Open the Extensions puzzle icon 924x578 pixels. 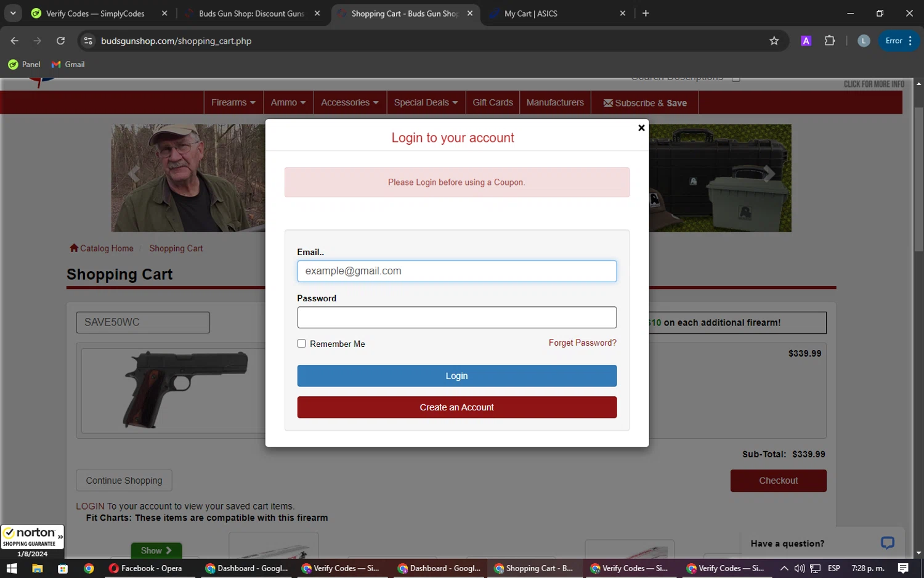pos(830,41)
